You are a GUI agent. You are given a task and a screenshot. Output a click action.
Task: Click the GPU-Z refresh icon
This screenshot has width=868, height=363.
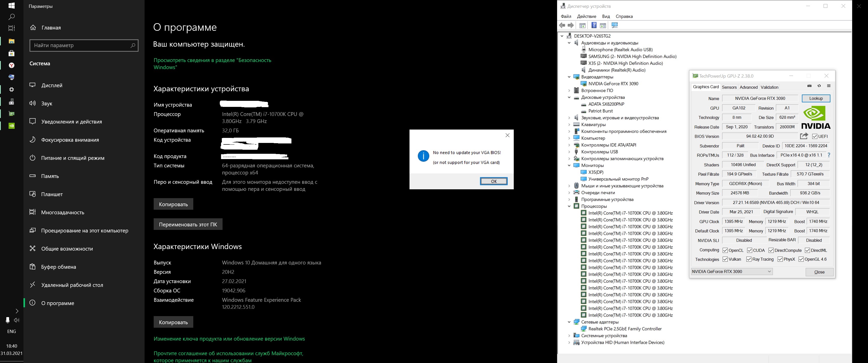point(819,86)
